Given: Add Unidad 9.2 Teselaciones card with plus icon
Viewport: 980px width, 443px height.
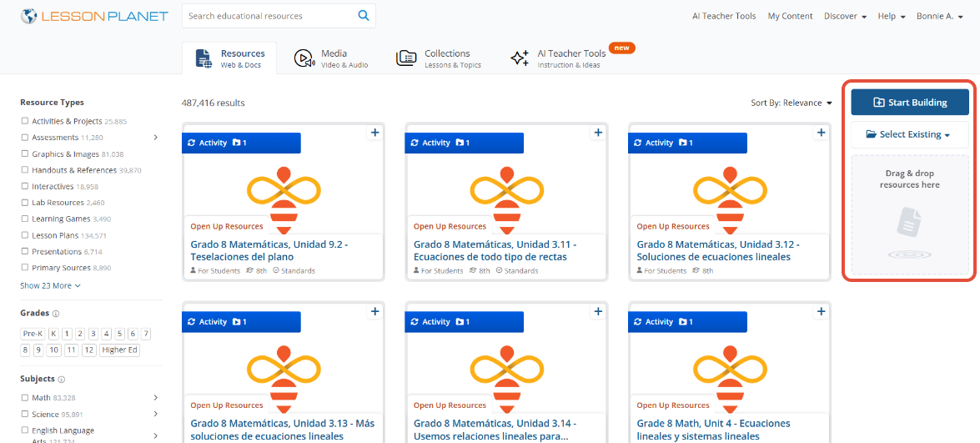Looking at the screenshot, I should click(x=374, y=133).
